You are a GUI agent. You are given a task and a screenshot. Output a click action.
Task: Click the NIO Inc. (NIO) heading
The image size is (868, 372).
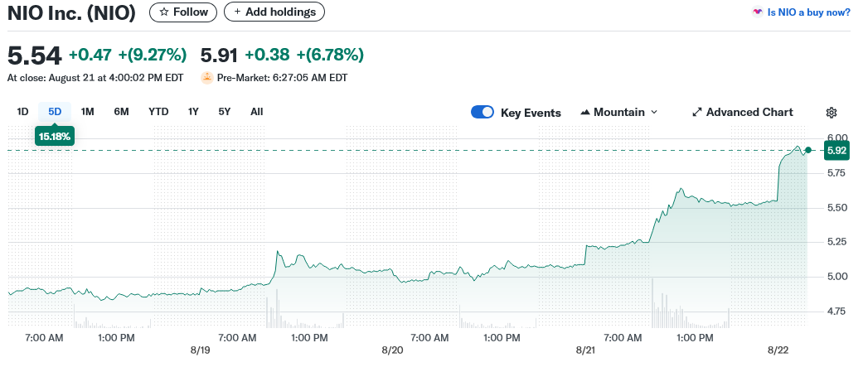pyautogui.click(x=71, y=13)
